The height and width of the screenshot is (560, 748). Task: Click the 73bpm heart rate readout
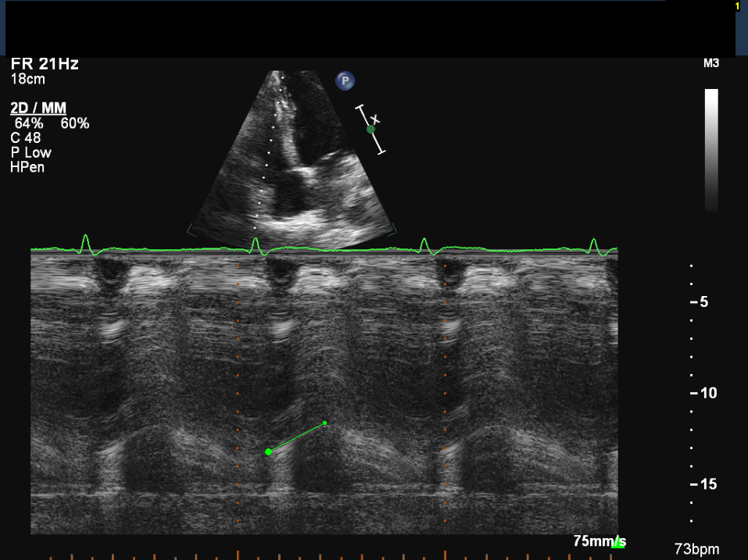[696, 549]
